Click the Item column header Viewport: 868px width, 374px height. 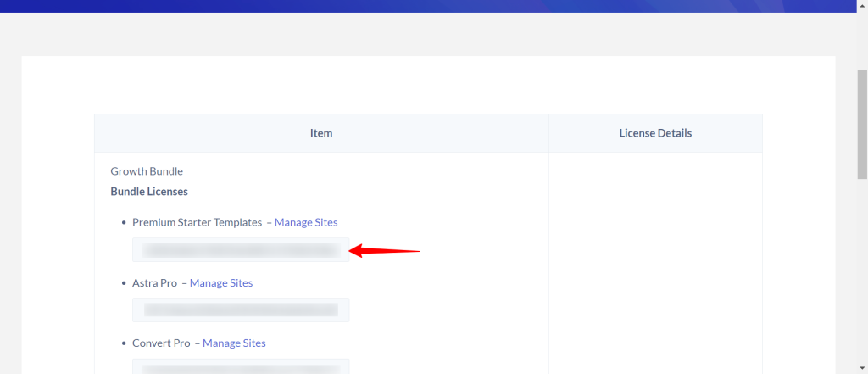point(321,133)
